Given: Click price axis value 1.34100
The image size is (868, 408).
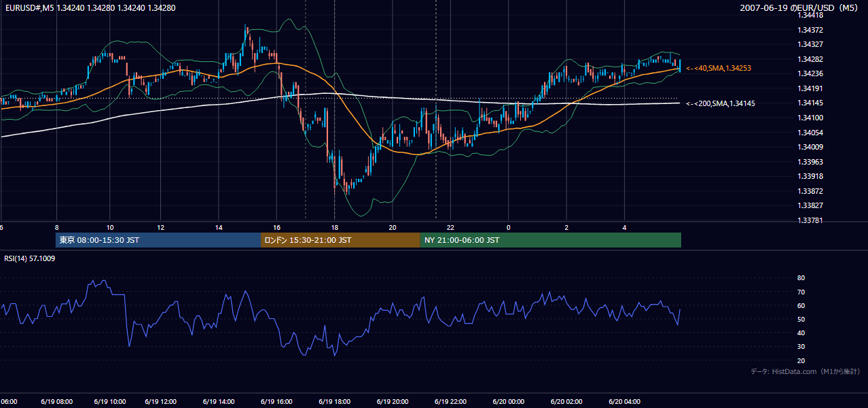Looking at the screenshot, I should (x=811, y=118).
